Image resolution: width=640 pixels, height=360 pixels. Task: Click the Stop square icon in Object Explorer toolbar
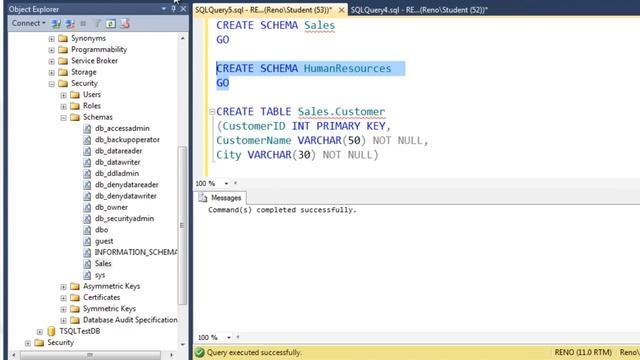tap(83, 24)
